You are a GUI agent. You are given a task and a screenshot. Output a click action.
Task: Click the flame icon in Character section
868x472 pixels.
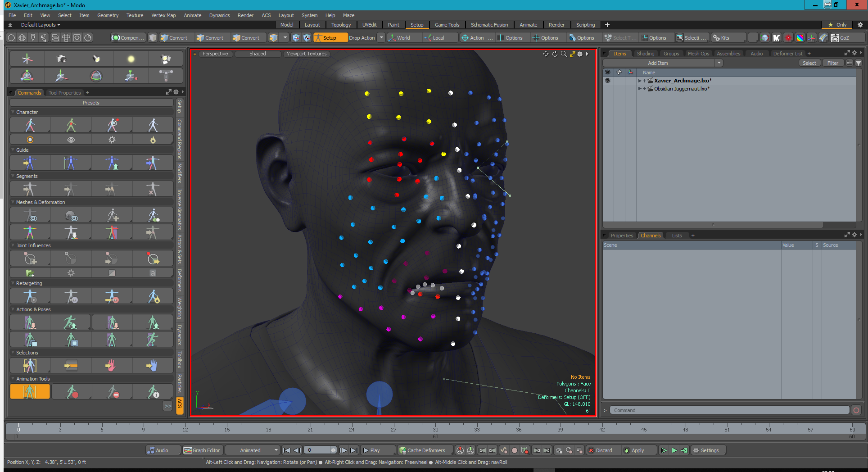tap(153, 140)
